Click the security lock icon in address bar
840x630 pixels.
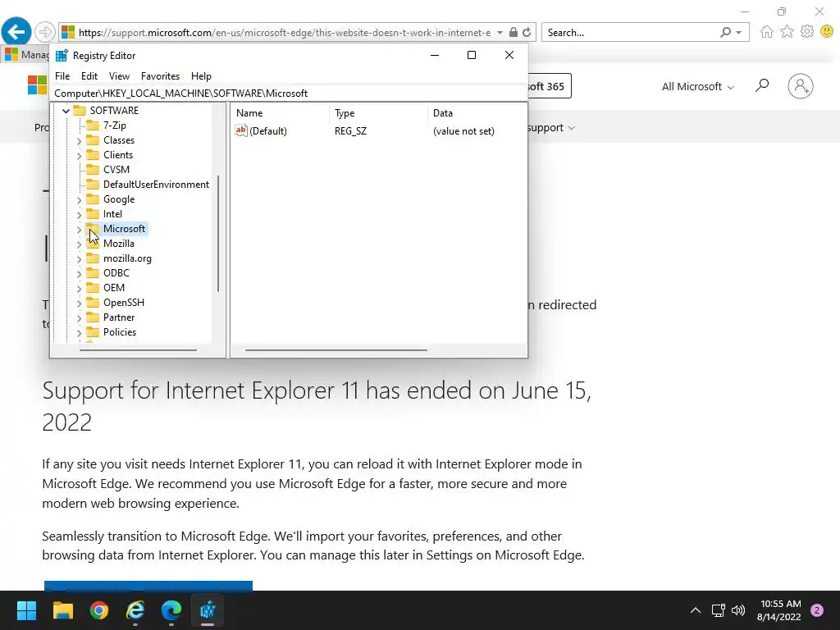coord(514,32)
